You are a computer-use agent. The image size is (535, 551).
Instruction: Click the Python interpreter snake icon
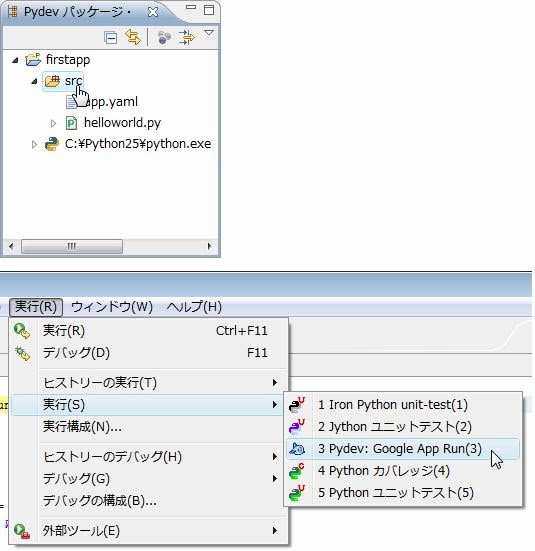(52, 144)
